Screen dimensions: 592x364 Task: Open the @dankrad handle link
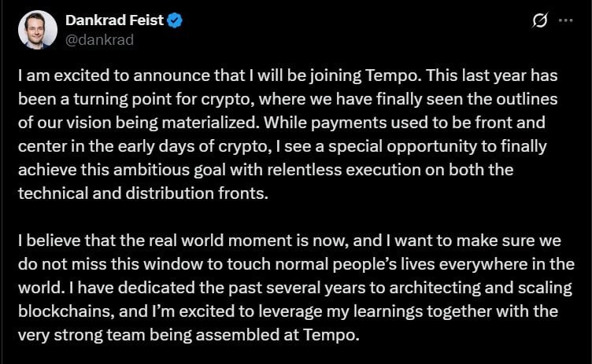tap(99, 40)
